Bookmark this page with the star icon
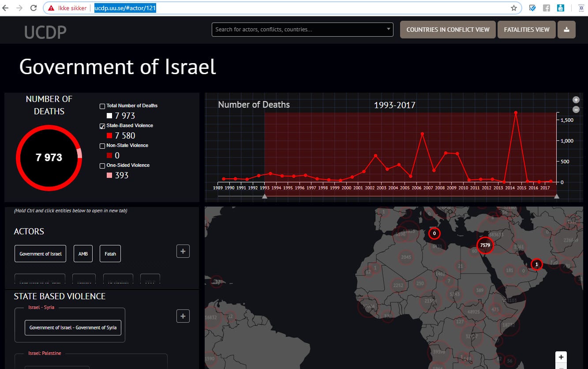 [x=513, y=8]
